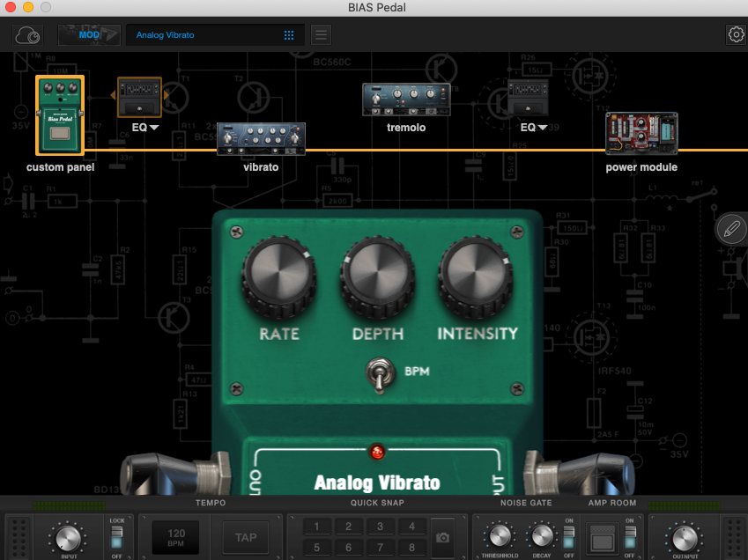Open the hamburger menu beside the preset name
Screen dimensions: 748x560
pos(321,35)
